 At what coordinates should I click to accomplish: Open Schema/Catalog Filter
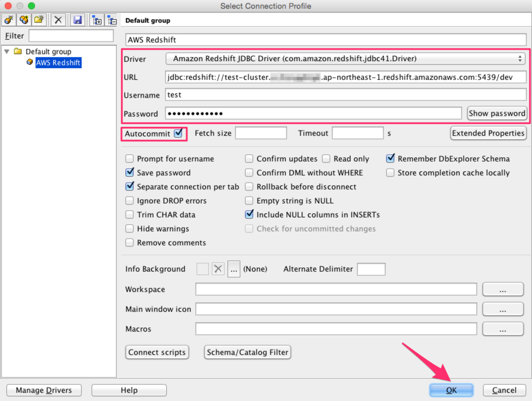coord(248,352)
